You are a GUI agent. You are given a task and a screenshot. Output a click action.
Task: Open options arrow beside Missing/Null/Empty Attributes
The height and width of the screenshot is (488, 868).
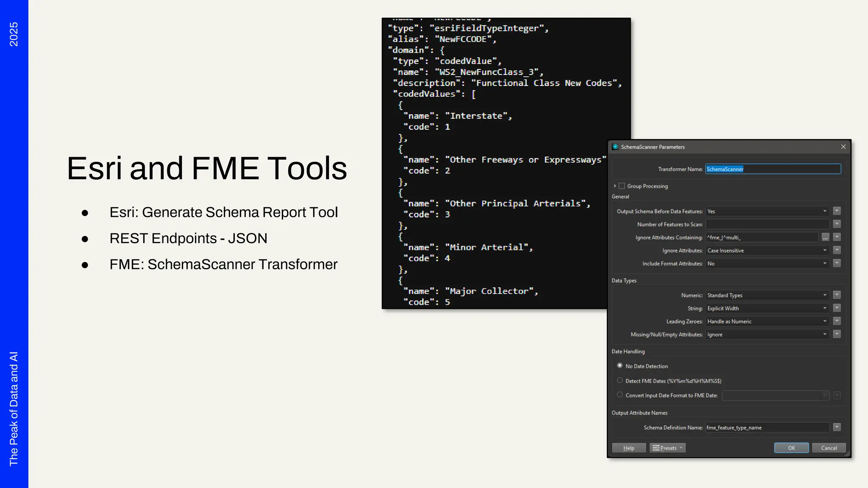[837, 335]
